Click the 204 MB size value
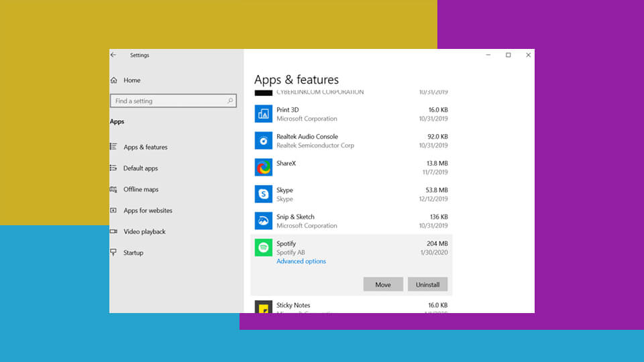The width and height of the screenshot is (644, 362). (437, 243)
